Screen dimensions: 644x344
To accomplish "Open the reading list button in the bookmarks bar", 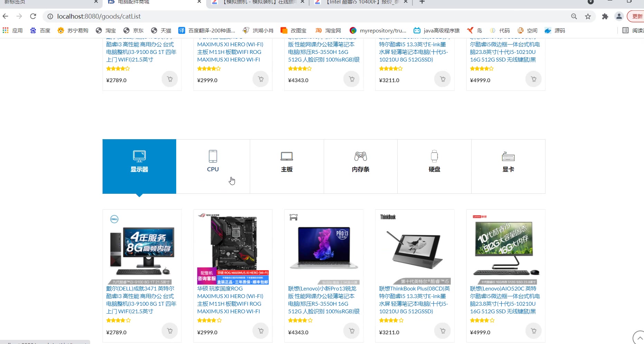I will coord(633,30).
